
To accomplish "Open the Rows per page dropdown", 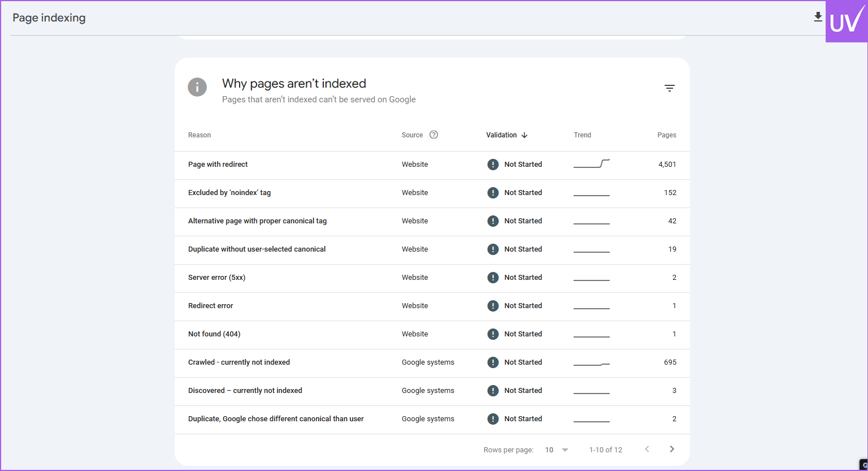I will tap(557, 450).
